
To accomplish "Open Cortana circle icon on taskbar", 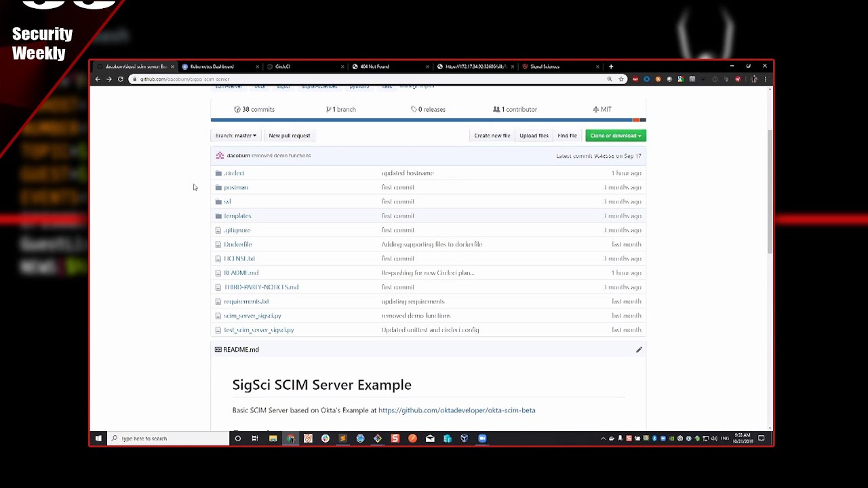I will click(238, 439).
